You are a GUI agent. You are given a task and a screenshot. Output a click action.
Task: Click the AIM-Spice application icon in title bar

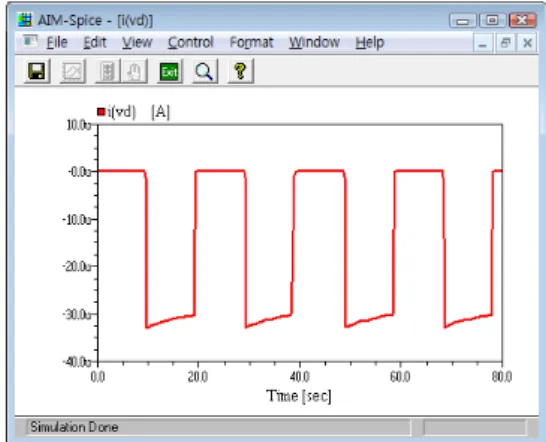25,20
